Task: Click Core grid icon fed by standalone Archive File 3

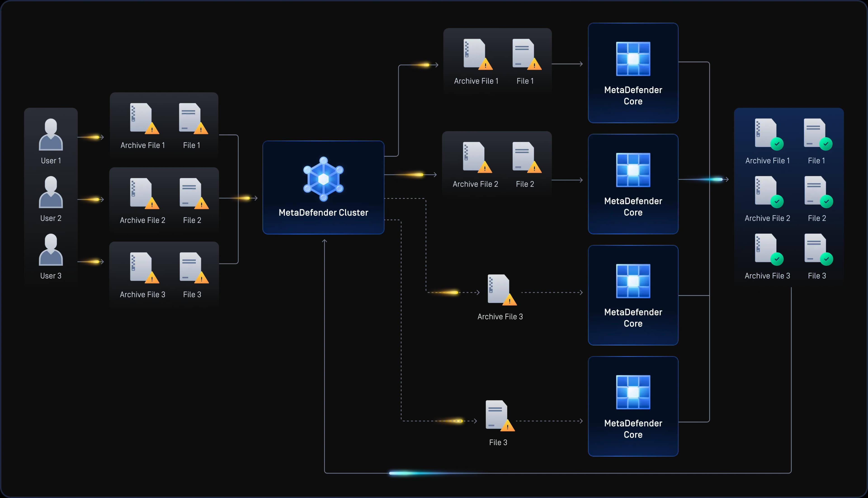Action: click(633, 281)
